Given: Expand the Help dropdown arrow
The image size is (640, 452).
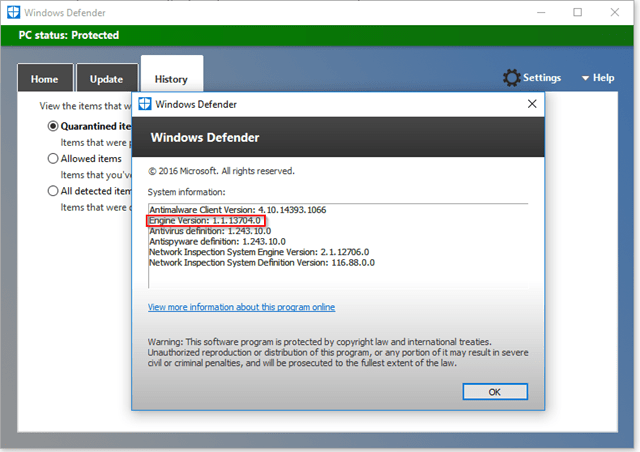Looking at the screenshot, I should click(x=586, y=78).
